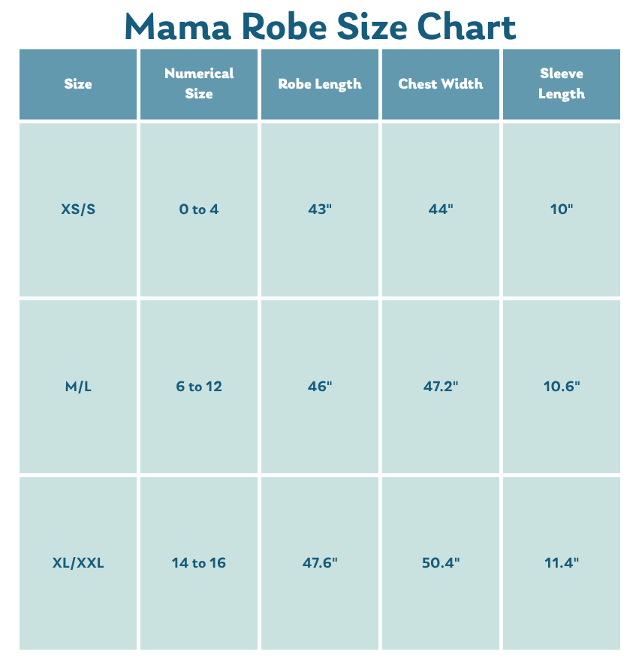The height and width of the screenshot is (672, 639).
Task: Select the 44" chest width value
Action: point(441,209)
